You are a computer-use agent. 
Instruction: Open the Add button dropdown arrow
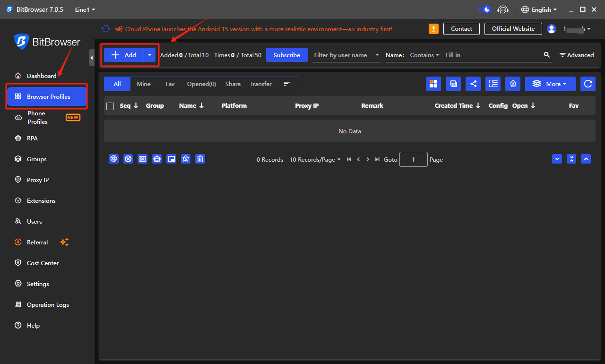pyautogui.click(x=150, y=55)
